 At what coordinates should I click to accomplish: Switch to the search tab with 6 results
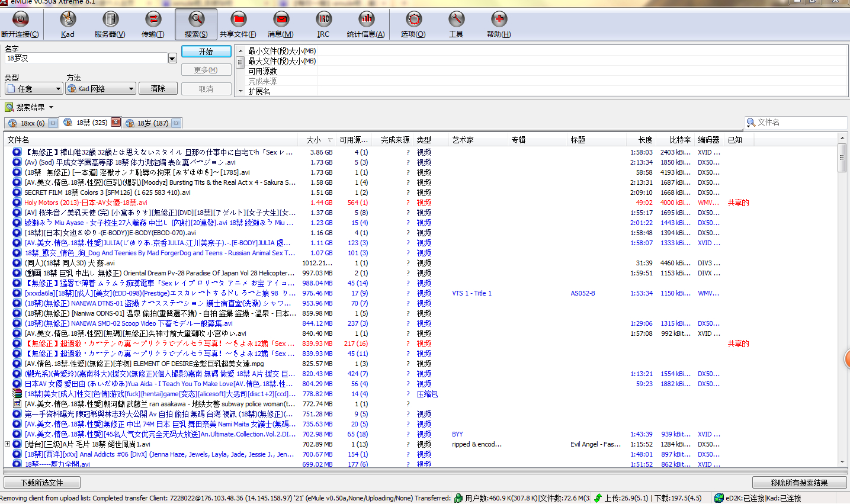coord(32,123)
